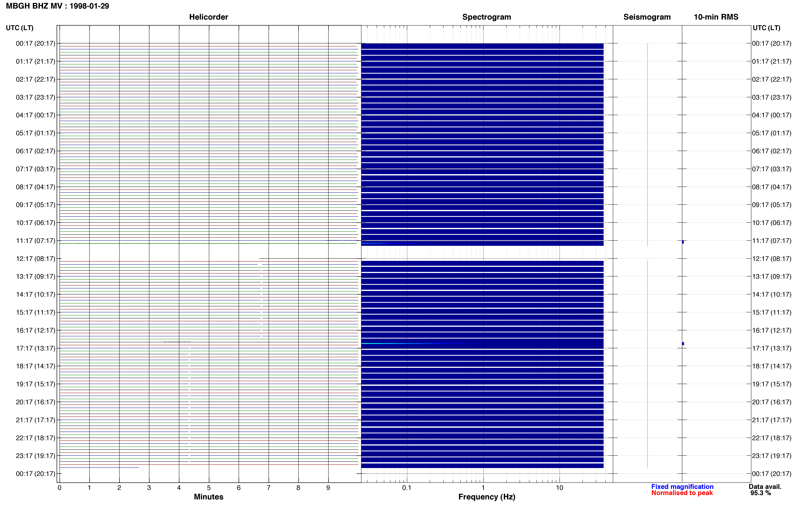Screen dimensions: 812x508
Task: Click the 04:17 (00:17) label on the left axis
Action: pyautogui.click(x=36, y=115)
